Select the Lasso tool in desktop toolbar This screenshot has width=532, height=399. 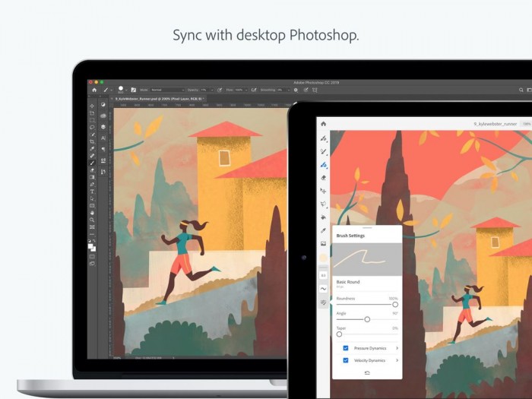click(x=92, y=128)
